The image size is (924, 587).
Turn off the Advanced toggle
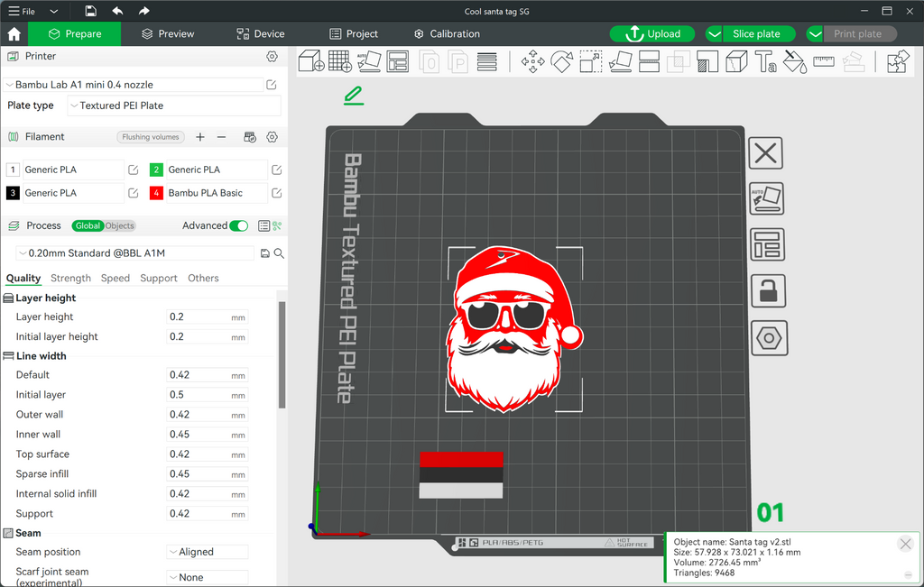click(238, 226)
